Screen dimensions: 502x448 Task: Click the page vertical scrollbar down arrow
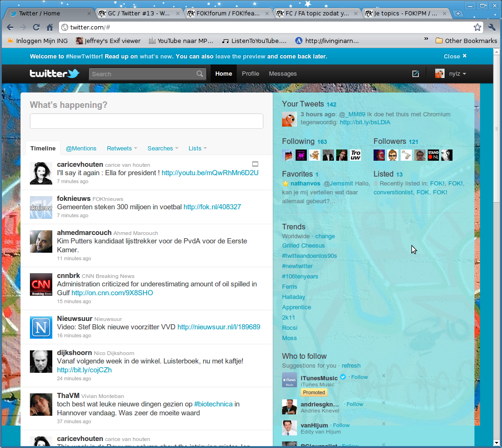496,443
